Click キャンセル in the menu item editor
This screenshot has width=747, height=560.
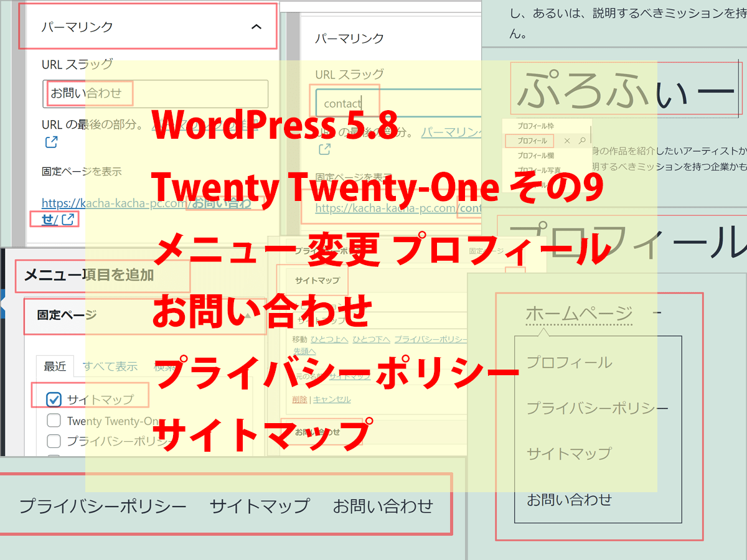click(x=332, y=399)
